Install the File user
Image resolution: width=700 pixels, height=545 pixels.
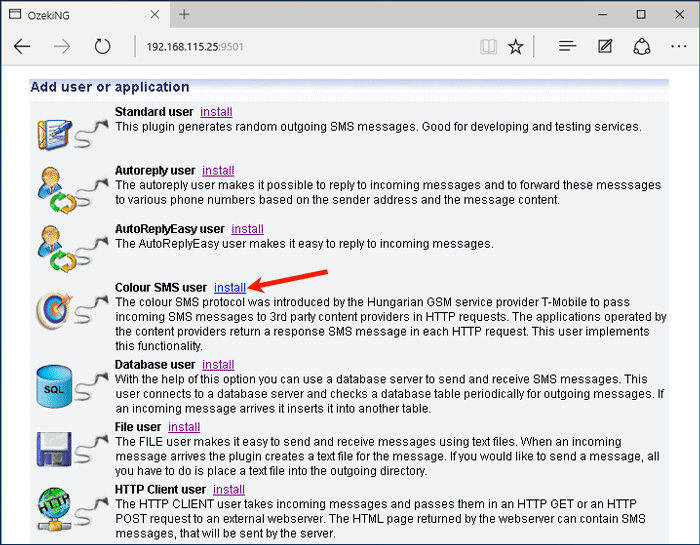click(184, 427)
